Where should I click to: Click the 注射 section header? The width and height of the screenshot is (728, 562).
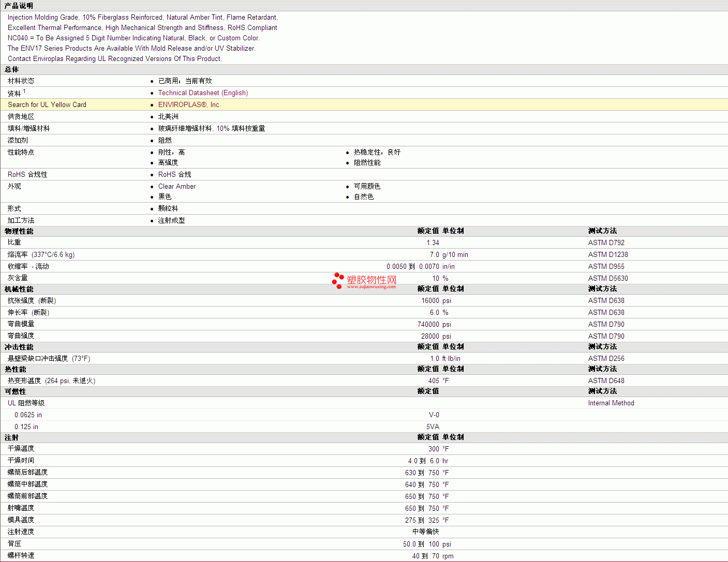(x=11, y=437)
